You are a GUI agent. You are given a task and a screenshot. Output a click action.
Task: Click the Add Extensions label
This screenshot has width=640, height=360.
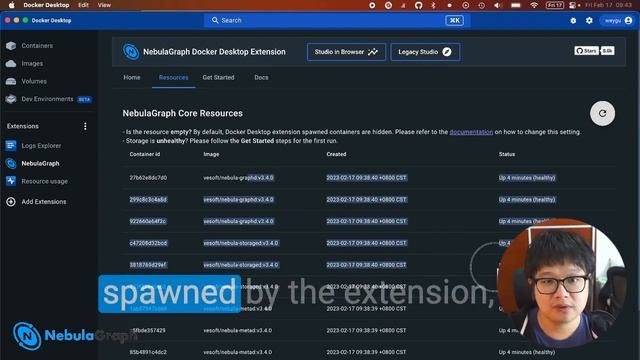[x=44, y=202]
